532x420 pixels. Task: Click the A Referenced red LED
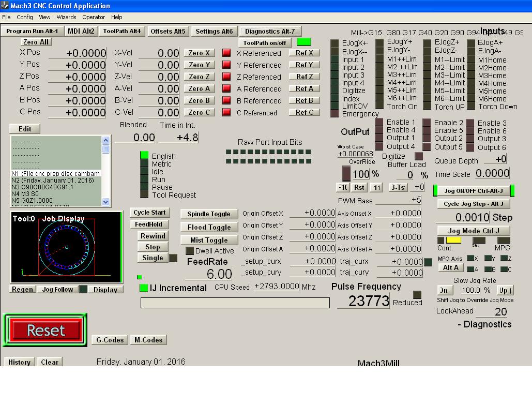(x=226, y=88)
